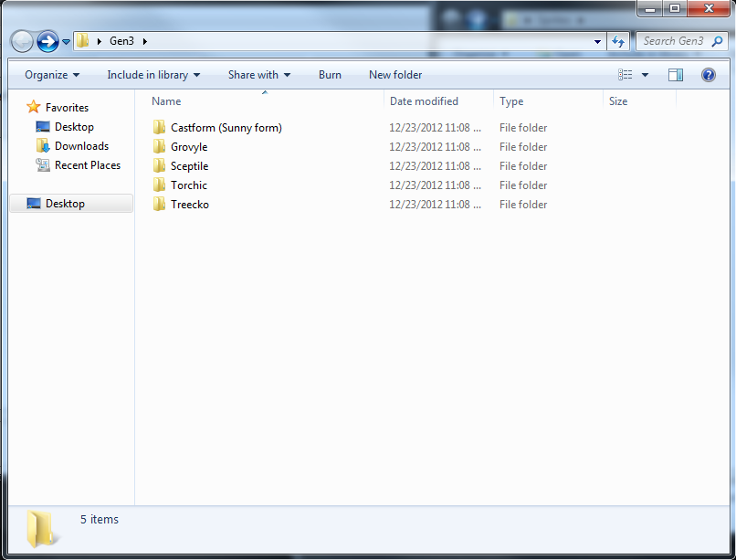
Task: Open the view options dropdown arrow
Action: click(646, 75)
